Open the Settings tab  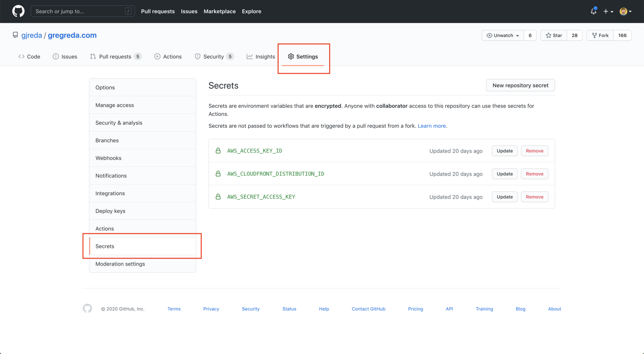click(x=303, y=56)
